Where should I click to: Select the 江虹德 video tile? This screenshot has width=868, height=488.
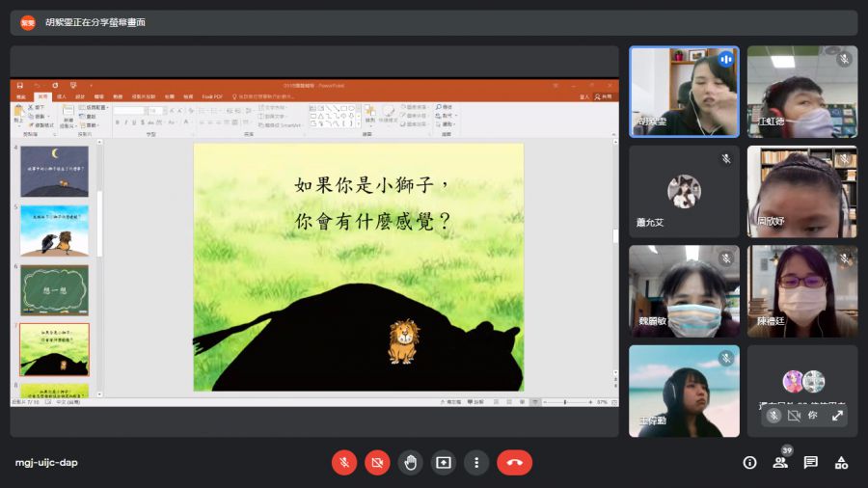(x=802, y=92)
